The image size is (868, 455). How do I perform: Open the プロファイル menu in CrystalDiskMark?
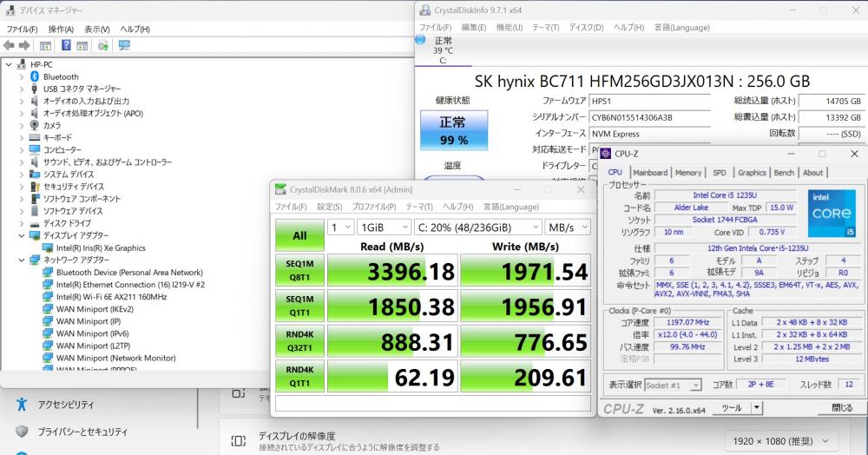373,207
